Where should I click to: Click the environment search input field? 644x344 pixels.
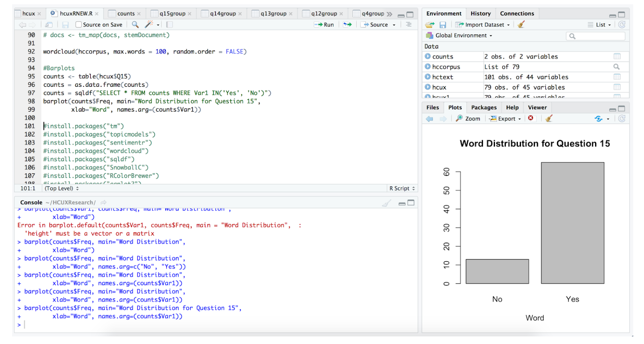tap(596, 36)
